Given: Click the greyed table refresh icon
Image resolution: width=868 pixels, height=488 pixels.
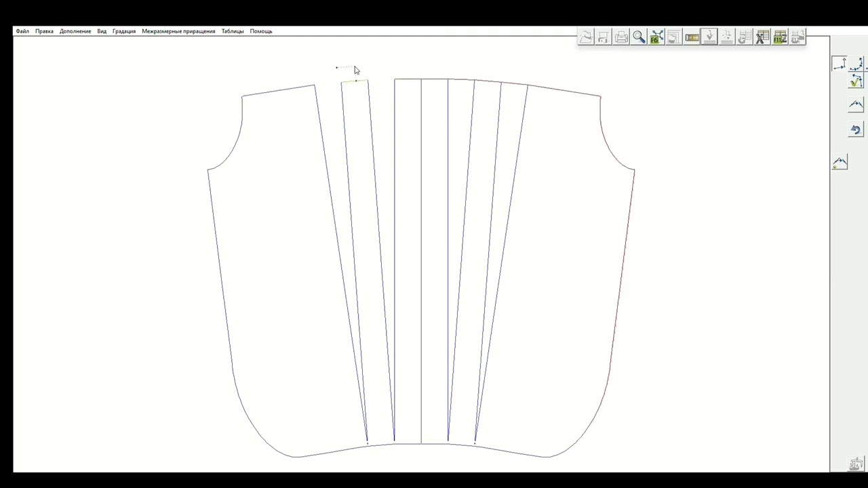Looking at the screenshot, I should [745, 37].
